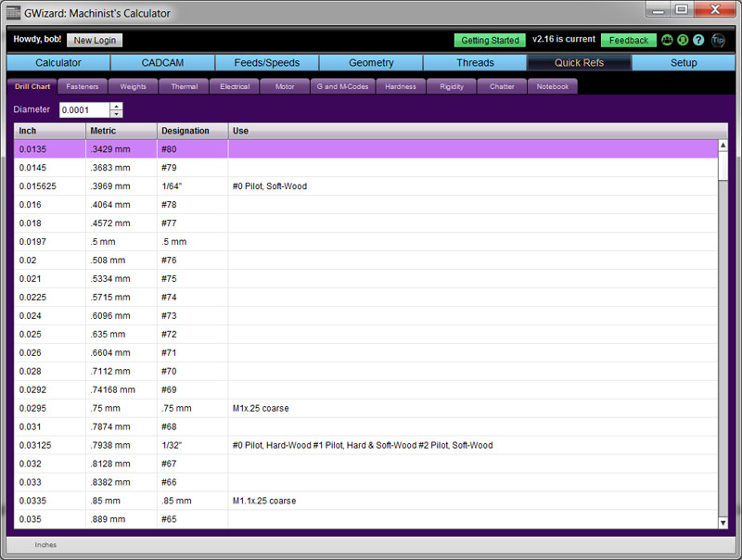The height and width of the screenshot is (560, 742).
Task: Click the #73 designation cell
Action: pos(192,315)
